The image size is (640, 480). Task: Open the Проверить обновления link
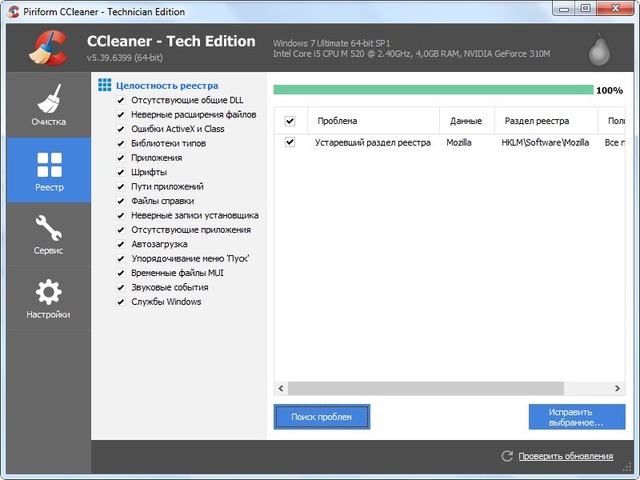(x=565, y=456)
